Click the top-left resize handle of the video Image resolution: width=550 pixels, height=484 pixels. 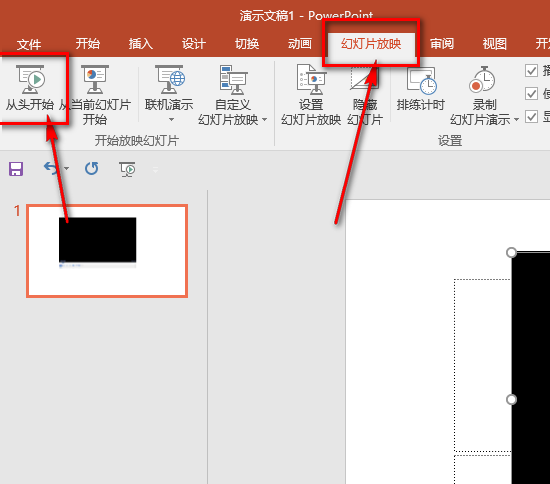pyautogui.click(x=511, y=253)
